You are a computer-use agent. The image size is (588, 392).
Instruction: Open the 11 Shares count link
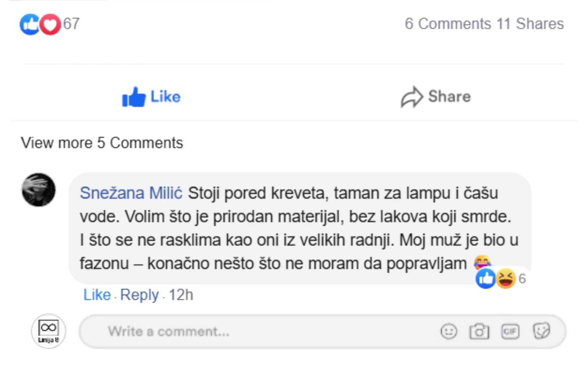[530, 24]
